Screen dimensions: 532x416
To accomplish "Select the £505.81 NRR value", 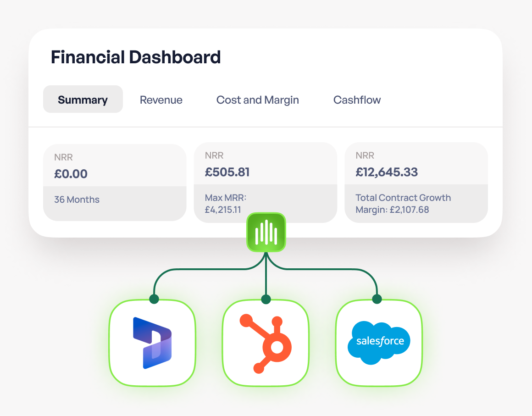I will pyautogui.click(x=227, y=172).
